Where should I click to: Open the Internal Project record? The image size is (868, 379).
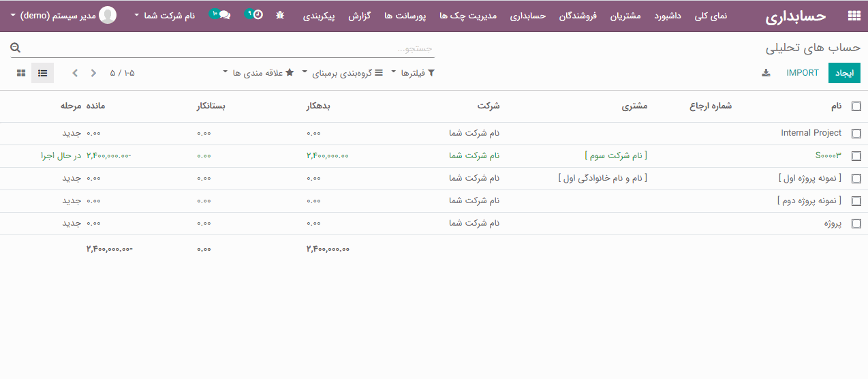click(811, 134)
